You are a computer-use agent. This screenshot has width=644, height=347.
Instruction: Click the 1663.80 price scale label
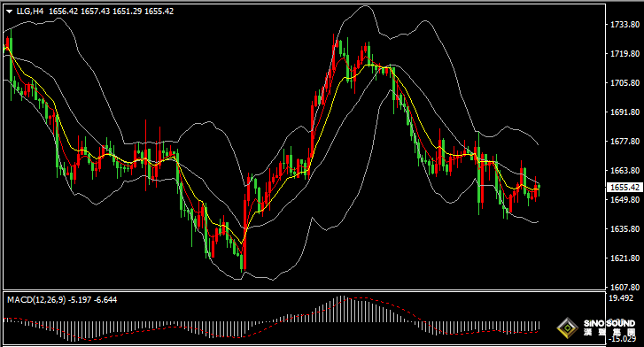click(625, 171)
